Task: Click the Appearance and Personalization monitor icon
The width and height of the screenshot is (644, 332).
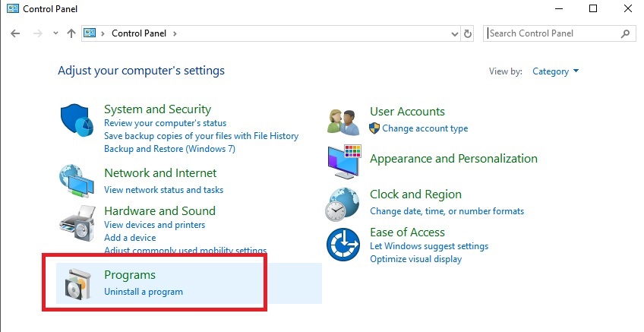Action: pos(344,161)
